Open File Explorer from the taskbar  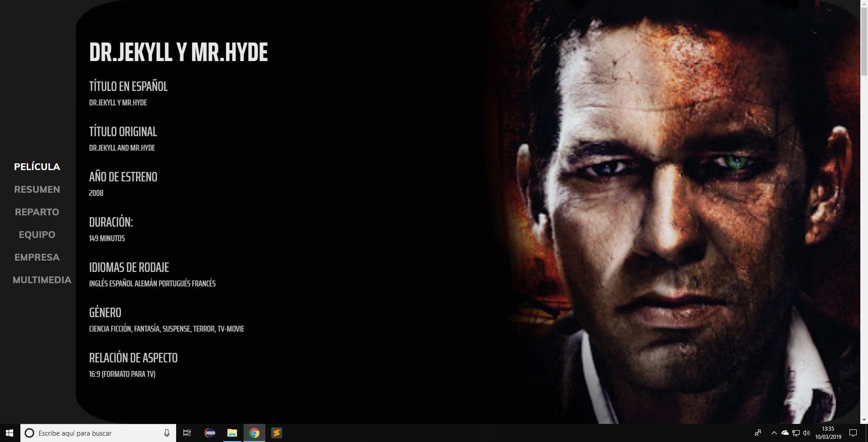232,433
